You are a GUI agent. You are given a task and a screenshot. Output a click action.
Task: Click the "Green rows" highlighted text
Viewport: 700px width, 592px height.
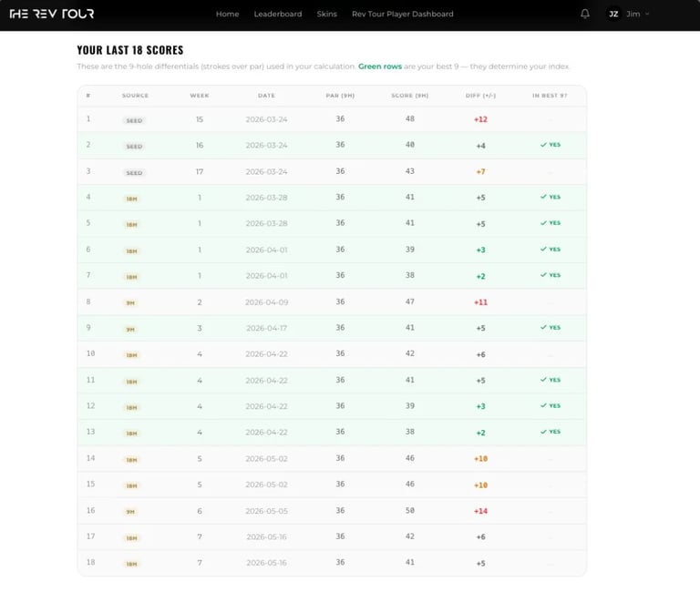point(380,66)
